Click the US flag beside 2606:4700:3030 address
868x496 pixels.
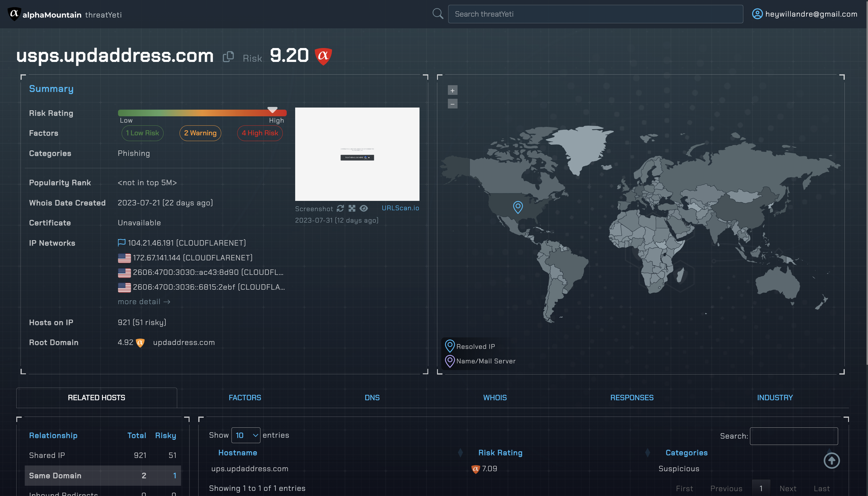click(124, 272)
